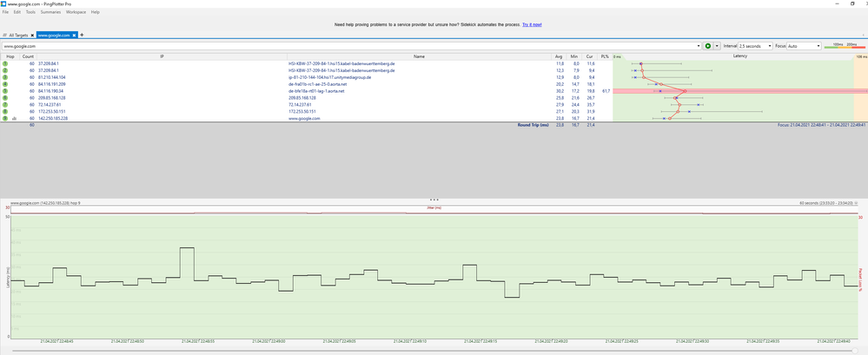Click the 30,2 average latency value
Image resolution: width=868 pixels, height=355 pixels.
pyautogui.click(x=560, y=90)
